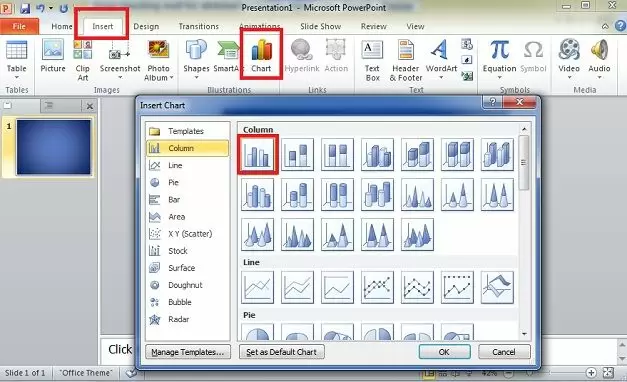Image resolution: width=627 pixels, height=382 pixels.
Task: Select slide 1 thumbnail in slide panel
Action: 54,147
